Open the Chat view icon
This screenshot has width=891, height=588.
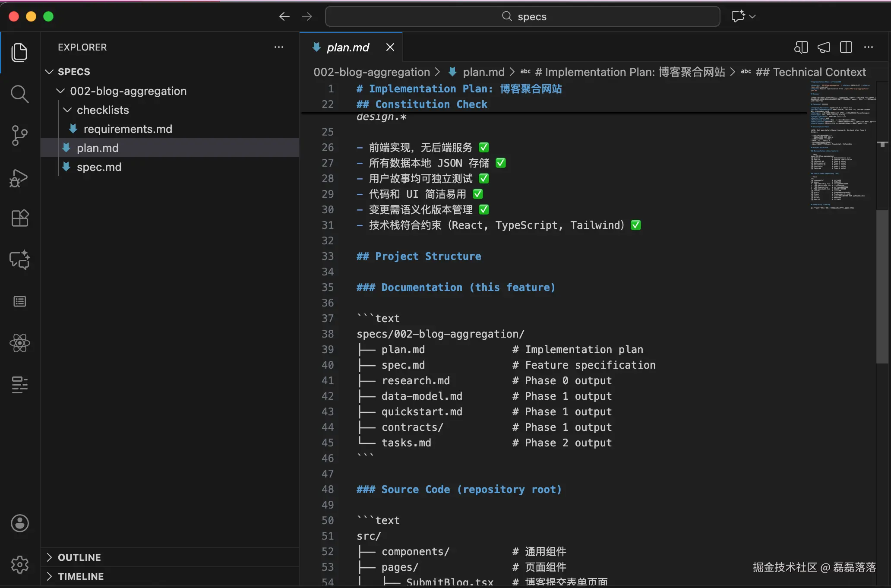19,260
